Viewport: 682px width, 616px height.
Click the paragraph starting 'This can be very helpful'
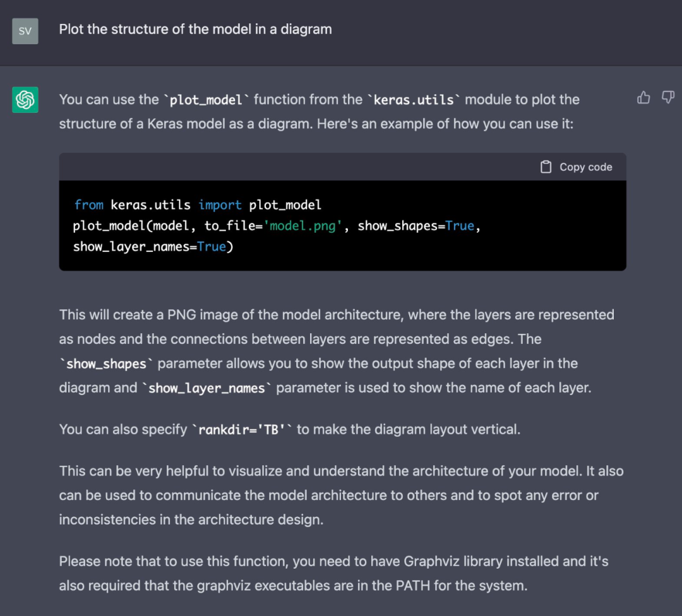[341, 495]
